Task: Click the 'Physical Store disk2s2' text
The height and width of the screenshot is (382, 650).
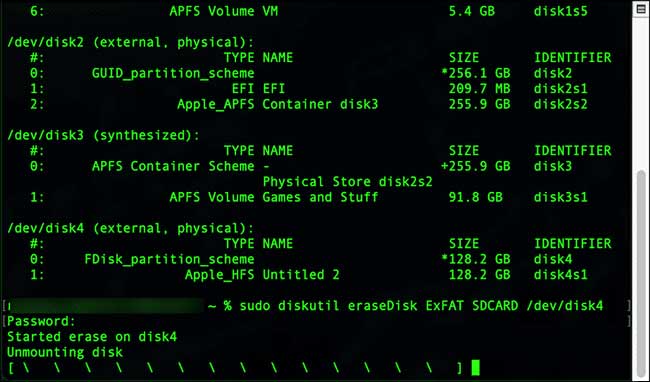Action: click(x=347, y=181)
